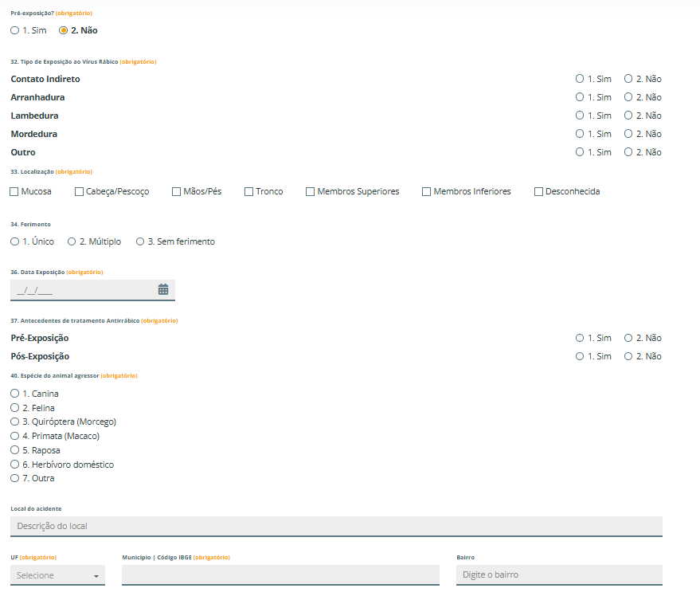Click the Município | Código IBGE field

click(x=280, y=575)
